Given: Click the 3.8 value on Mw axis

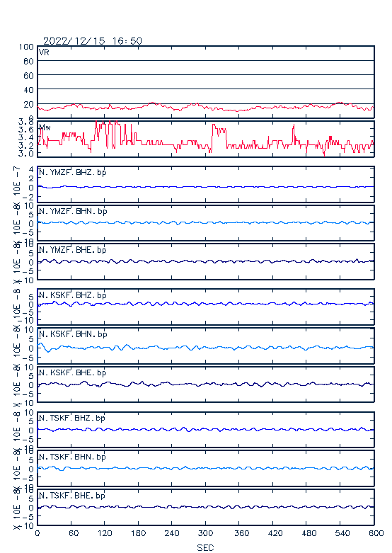Looking at the screenshot, I should tap(26, 122).
